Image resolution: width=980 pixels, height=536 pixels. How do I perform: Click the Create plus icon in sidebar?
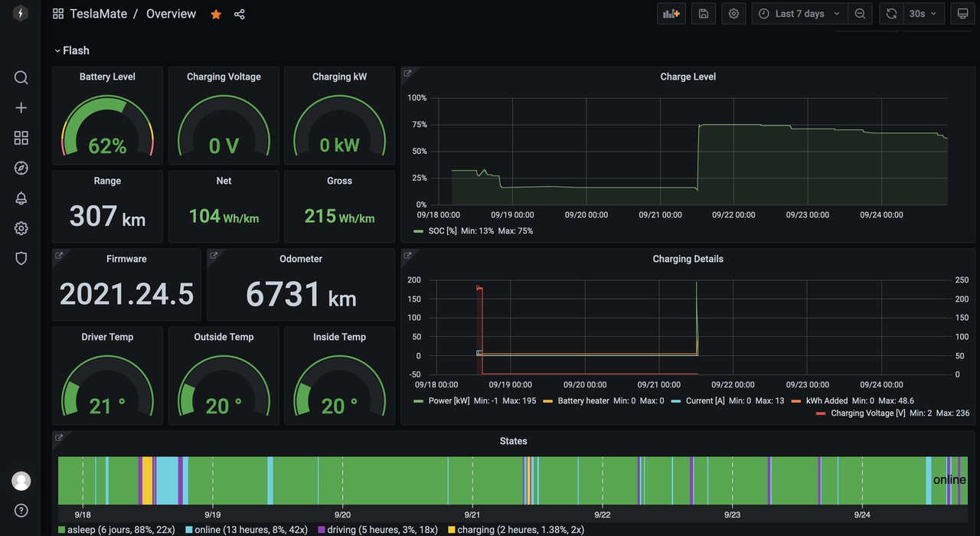21,108
